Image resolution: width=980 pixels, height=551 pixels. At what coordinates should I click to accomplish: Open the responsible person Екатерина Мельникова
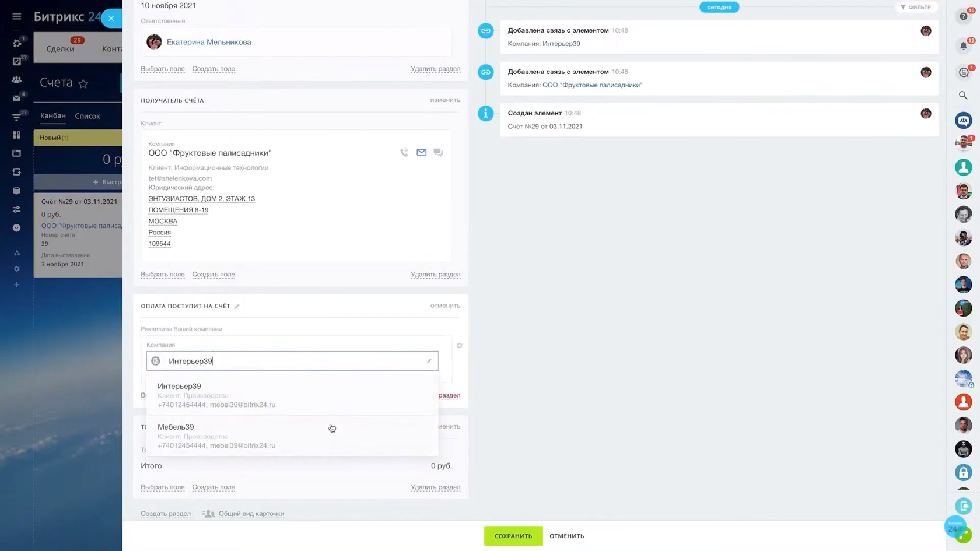[209, 42]
